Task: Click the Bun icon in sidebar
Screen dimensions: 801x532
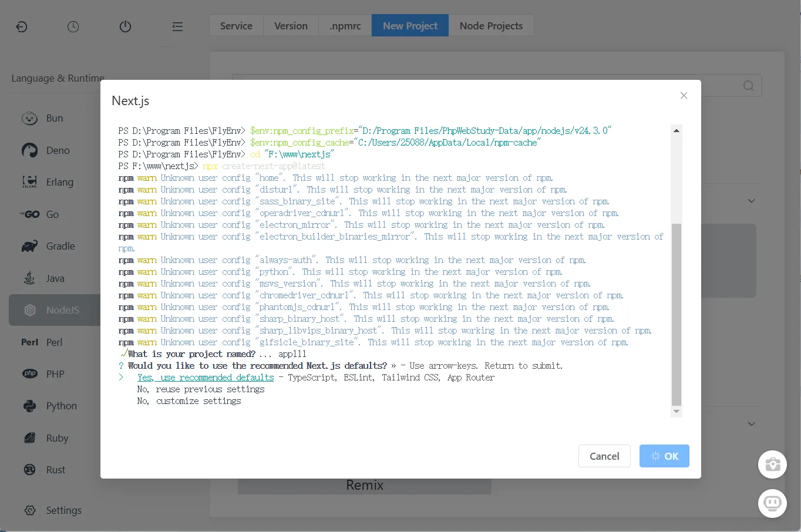Action: [29, 118]
